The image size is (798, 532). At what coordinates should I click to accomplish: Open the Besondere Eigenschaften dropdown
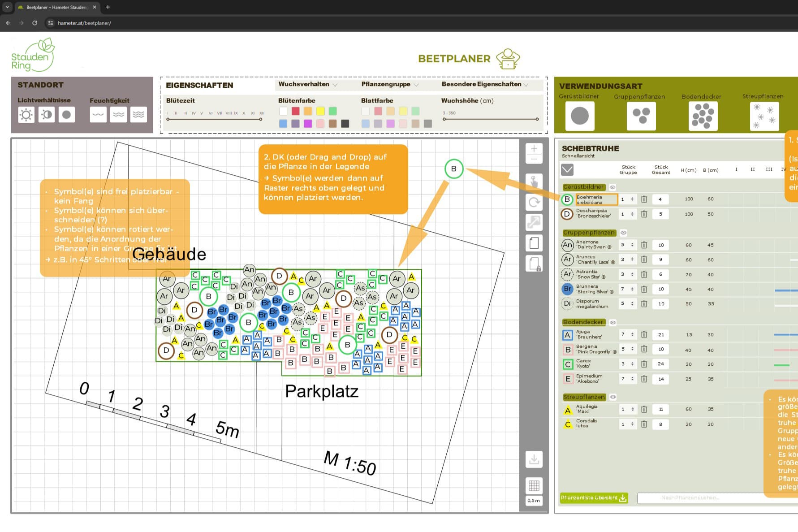coord(485,84)
